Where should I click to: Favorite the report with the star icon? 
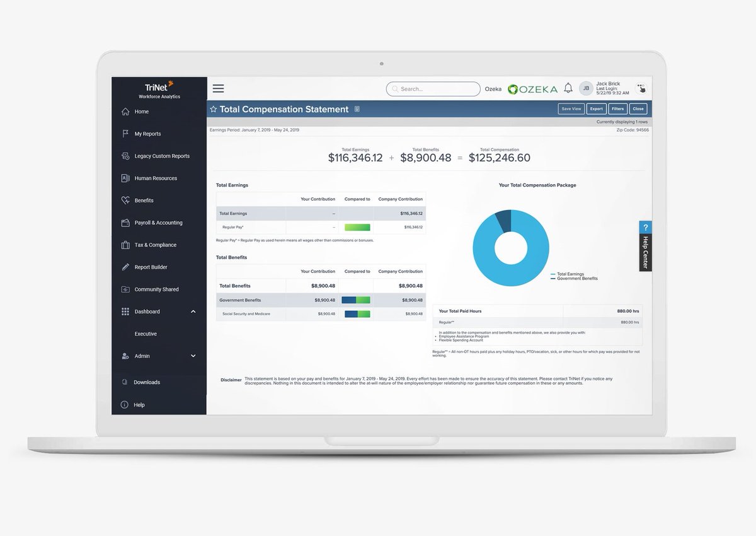pyautogui.click(x=214, y=109)
